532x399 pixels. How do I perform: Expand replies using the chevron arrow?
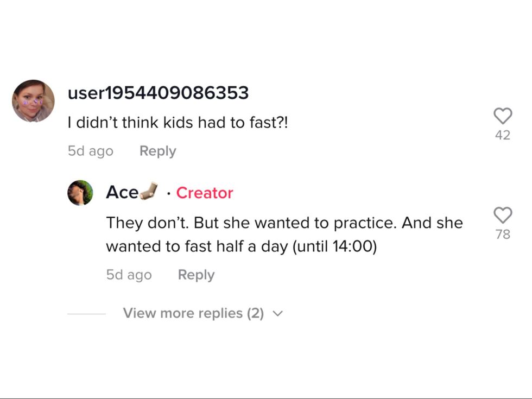pyautogui.click(x=277, y=314)
